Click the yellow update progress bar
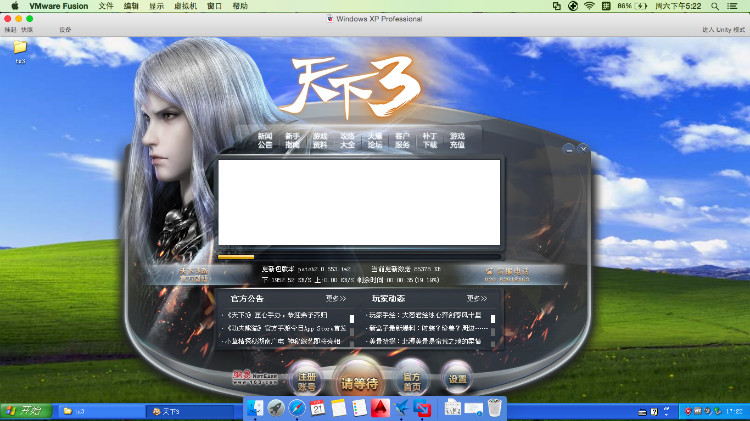Screen dimensions: 750x421 [236, 257]
